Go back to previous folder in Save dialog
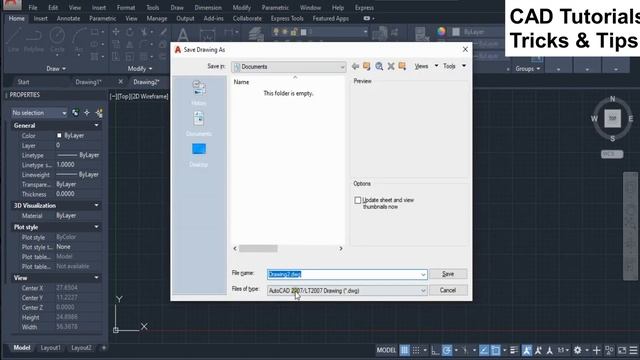The height and width of the screenshot is (360, 640). coord(355,66)
